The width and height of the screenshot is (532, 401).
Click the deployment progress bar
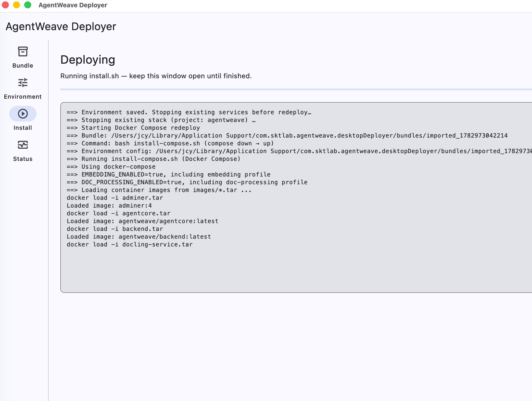click(296, 90)
